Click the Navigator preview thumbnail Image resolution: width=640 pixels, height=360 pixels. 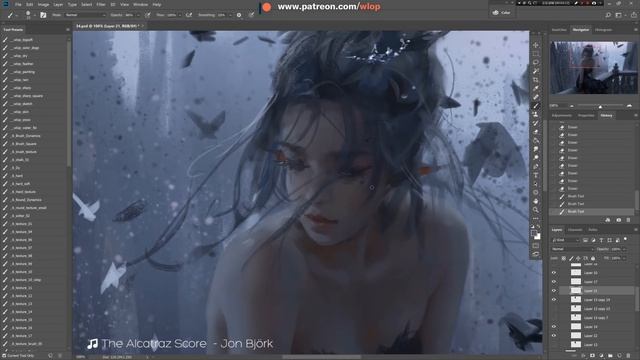coord(593,67)
